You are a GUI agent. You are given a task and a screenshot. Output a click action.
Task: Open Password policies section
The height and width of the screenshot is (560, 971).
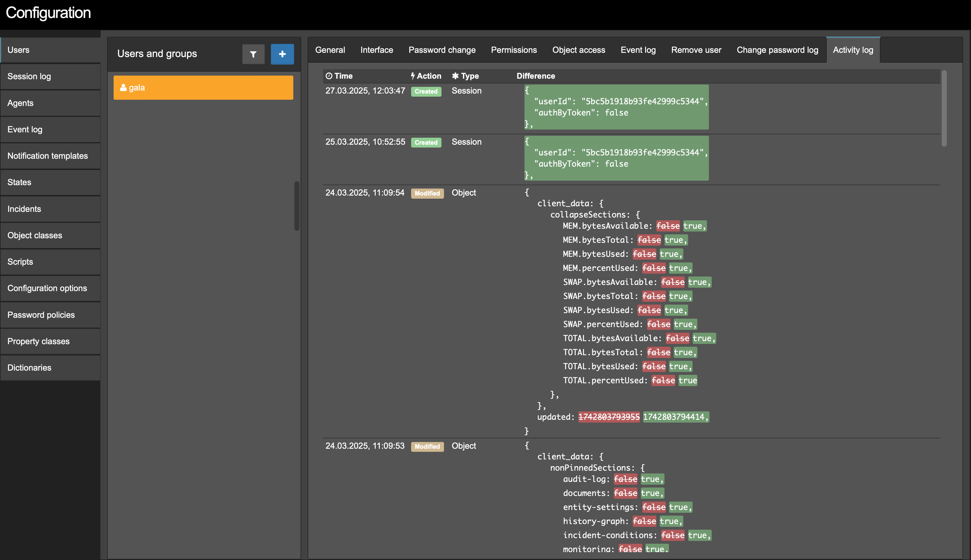50,315
